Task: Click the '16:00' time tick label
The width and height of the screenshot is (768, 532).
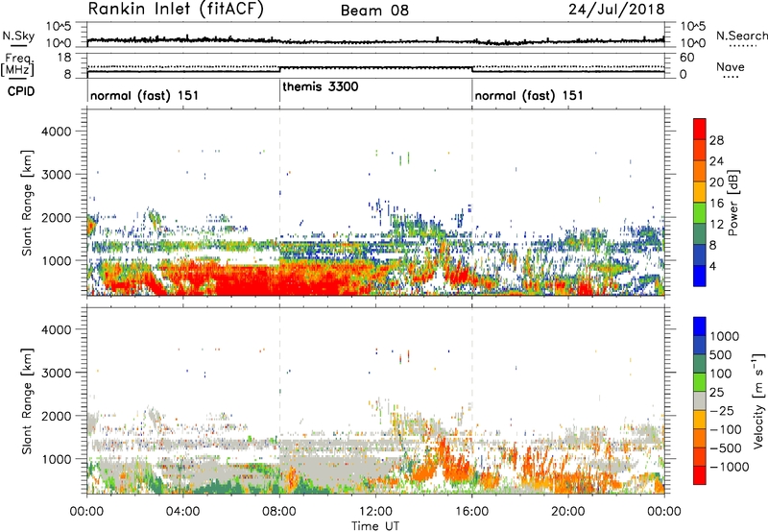Action: [x=471, y=512]
